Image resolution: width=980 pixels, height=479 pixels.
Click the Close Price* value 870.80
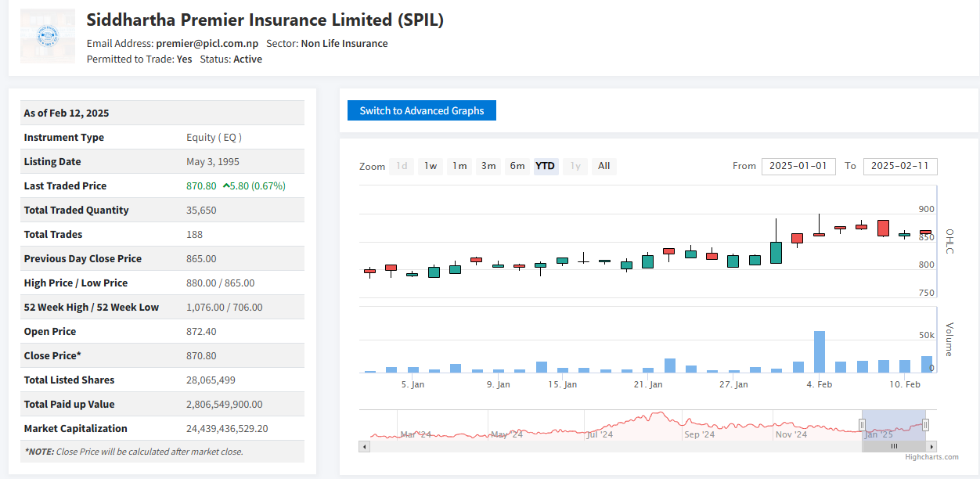(x=201, y=356)
